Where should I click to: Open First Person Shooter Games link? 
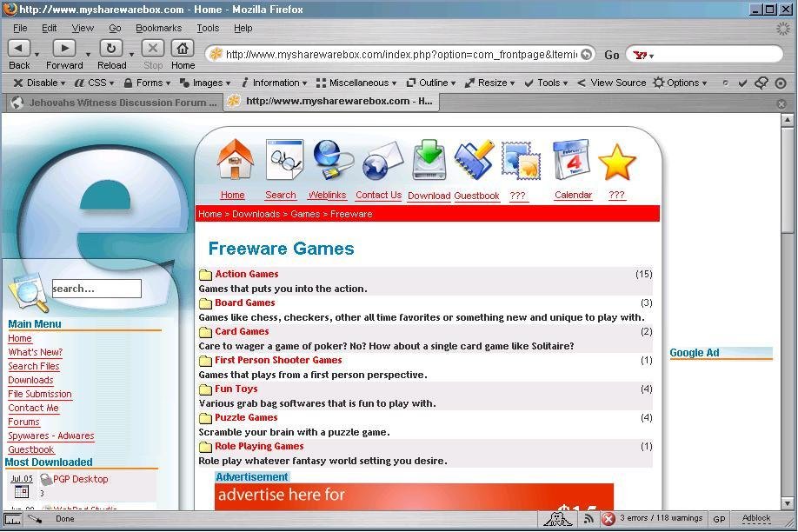[x=278, y=360]
